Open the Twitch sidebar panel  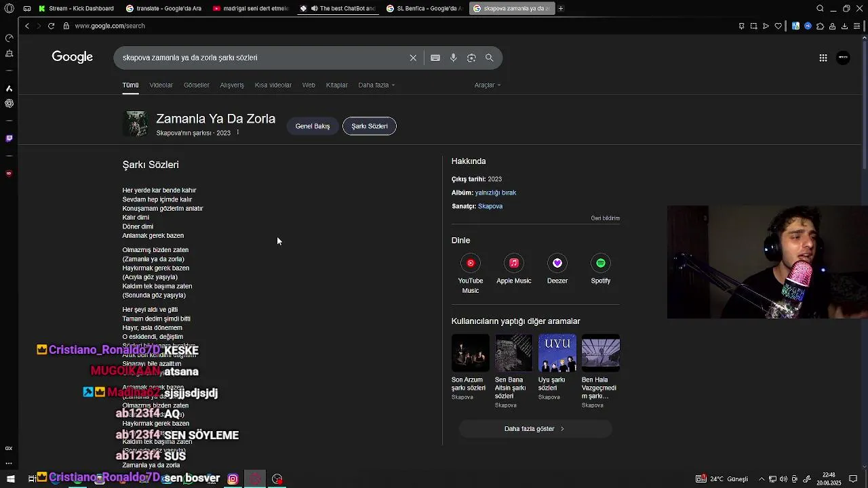pyautogui.click(x=9, y=138)
